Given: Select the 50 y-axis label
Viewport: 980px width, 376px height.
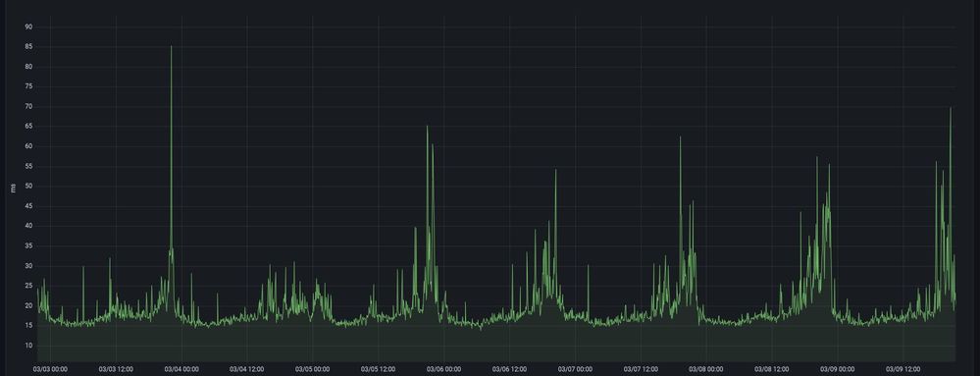Looking at the screenshot, I should [28, 187].
